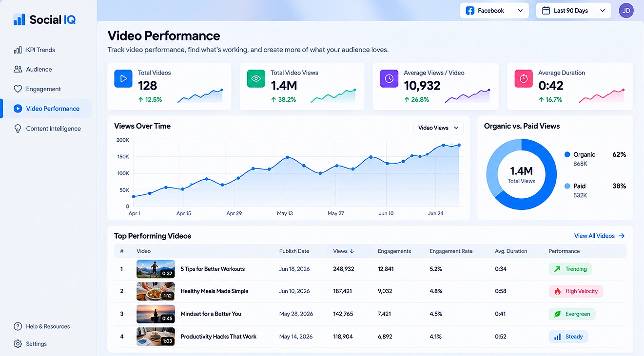Image resolution: width=644 pixels, height=356 pixels.
Task: Click the blue Total Videos play icon
Action: tap(123, 78)
